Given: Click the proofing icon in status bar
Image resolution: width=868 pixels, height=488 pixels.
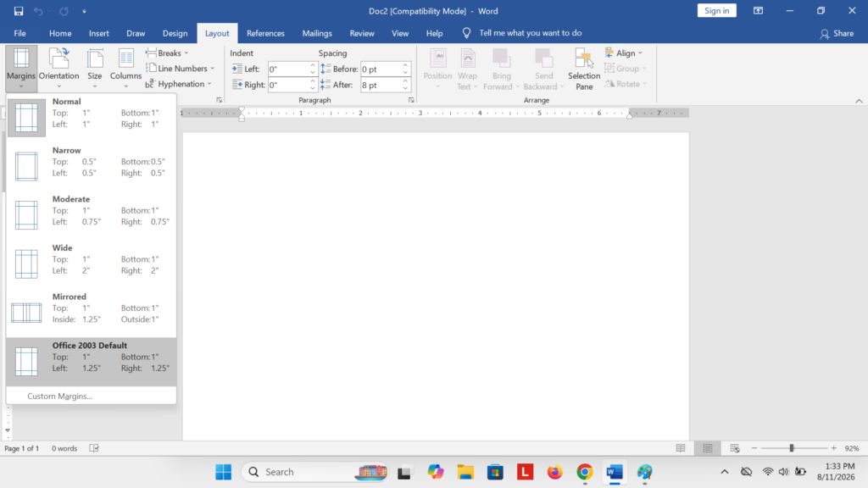Looking at the screenshot, I should 94,448.
